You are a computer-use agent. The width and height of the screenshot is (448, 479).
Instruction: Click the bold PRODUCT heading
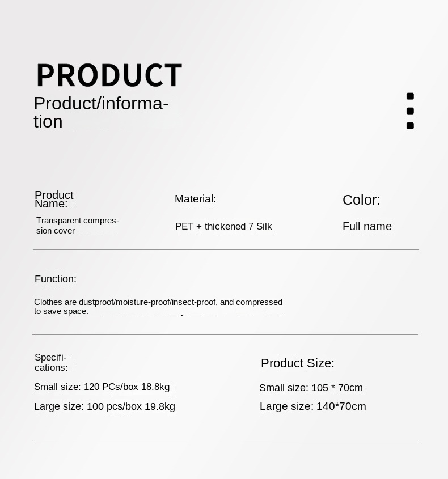[x=109, y=75]
